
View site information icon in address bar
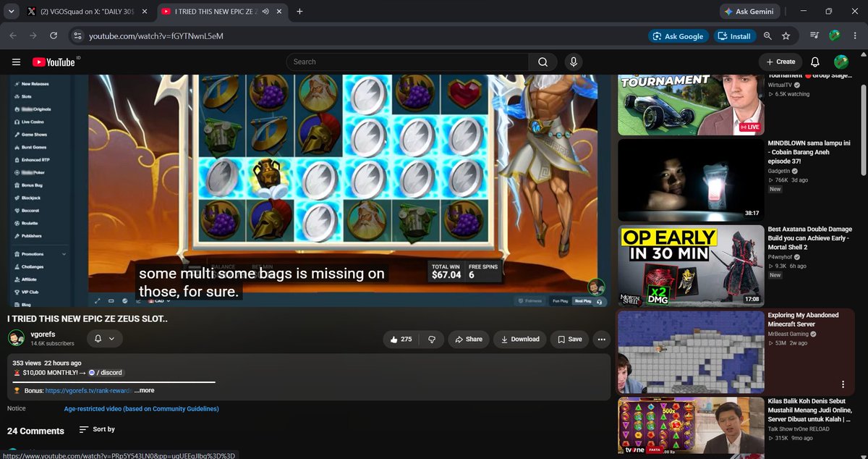[78, 35]
